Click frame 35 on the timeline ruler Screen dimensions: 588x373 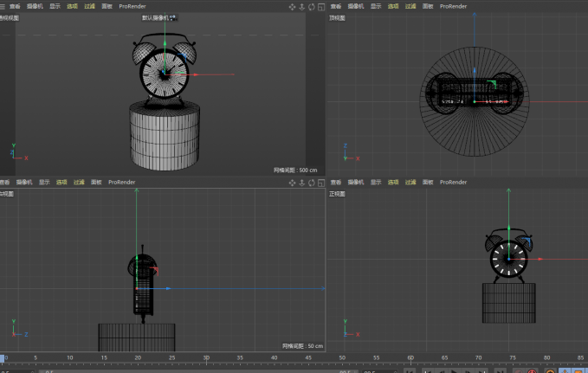pyautogui.click(x=240, y=358)
